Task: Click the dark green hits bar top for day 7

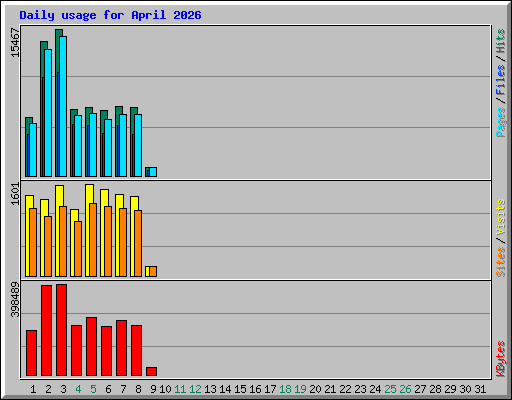Action: 119,110
